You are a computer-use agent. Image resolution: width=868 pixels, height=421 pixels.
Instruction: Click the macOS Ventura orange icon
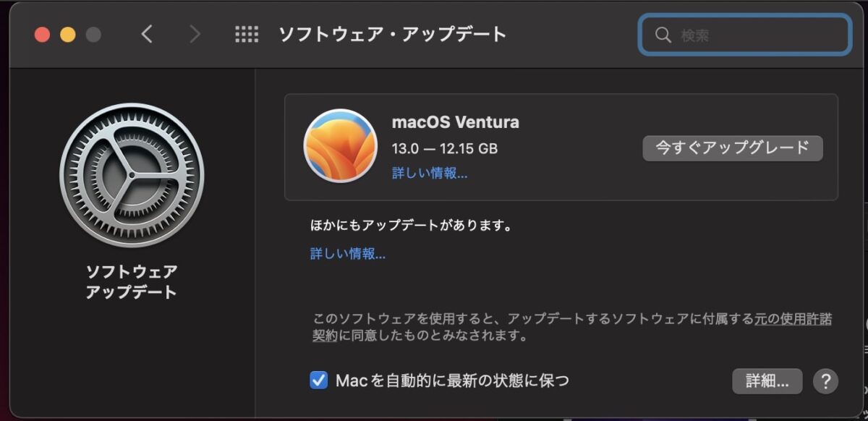341,145
